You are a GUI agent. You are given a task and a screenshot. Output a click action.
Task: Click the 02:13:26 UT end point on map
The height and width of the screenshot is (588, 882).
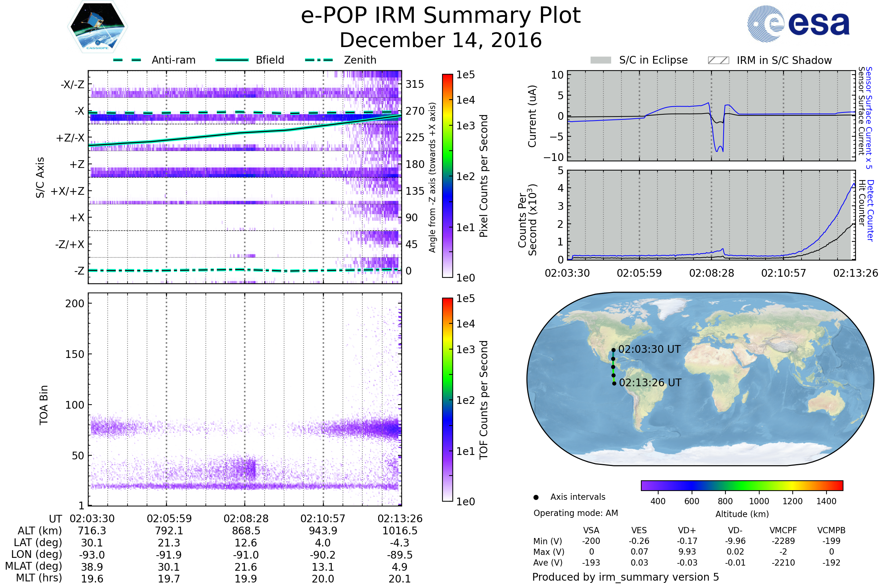click(x=614, y=383)
